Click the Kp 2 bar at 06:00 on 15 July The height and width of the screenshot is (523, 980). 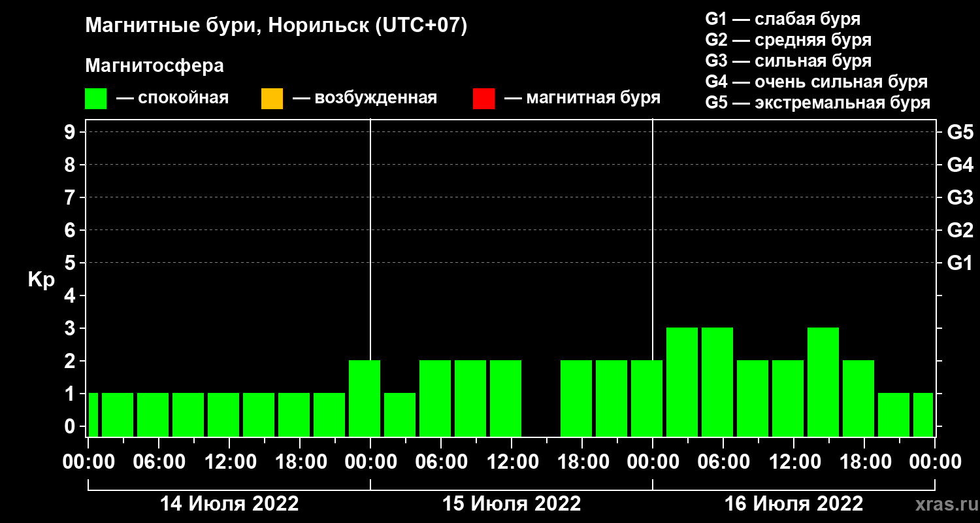[x=435, y=398]
